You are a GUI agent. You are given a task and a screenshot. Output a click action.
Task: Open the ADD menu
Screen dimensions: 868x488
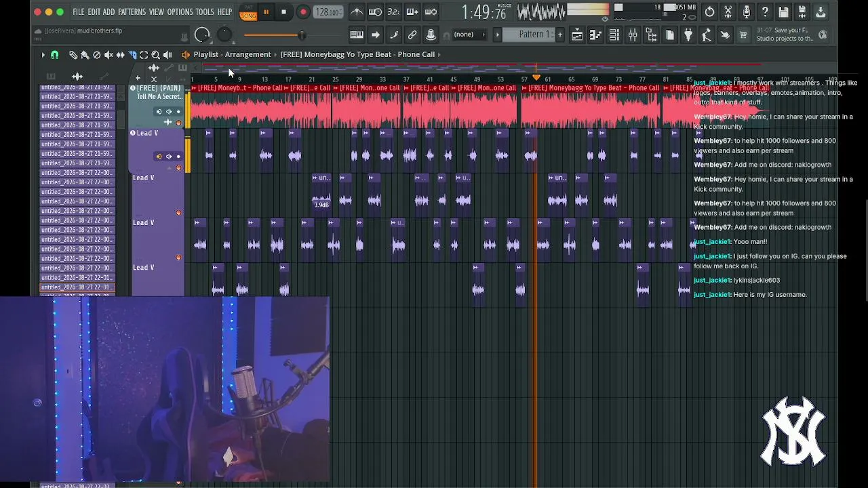tap(109, 12)
